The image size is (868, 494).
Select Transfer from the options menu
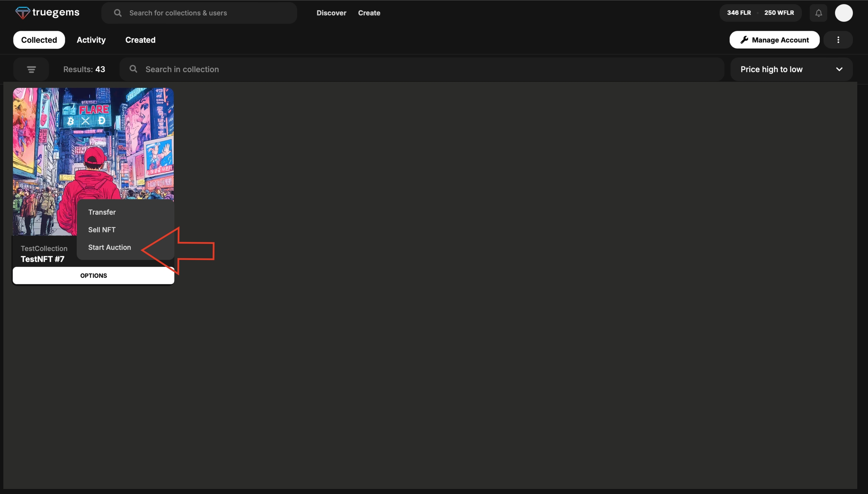(102, 212)
